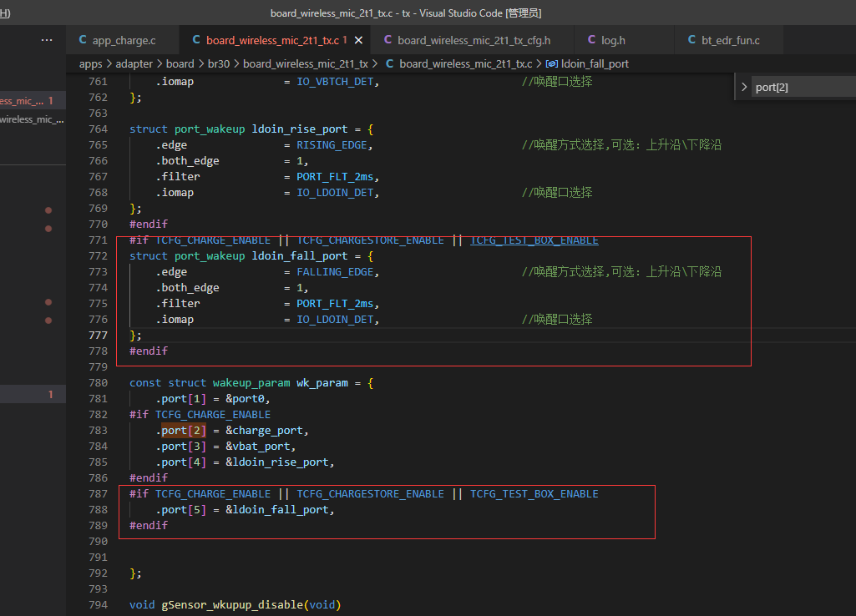This screenshot has width=856, height=616.
Task: Click the IO_VBTCH_DET value on line 761
Action: pos(335,82)
